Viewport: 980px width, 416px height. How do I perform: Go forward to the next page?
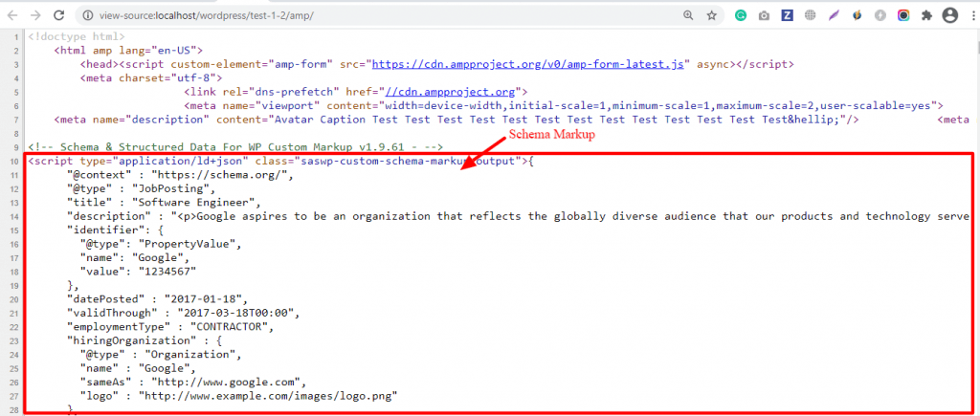pyautogui.click(x=35, y=15)
